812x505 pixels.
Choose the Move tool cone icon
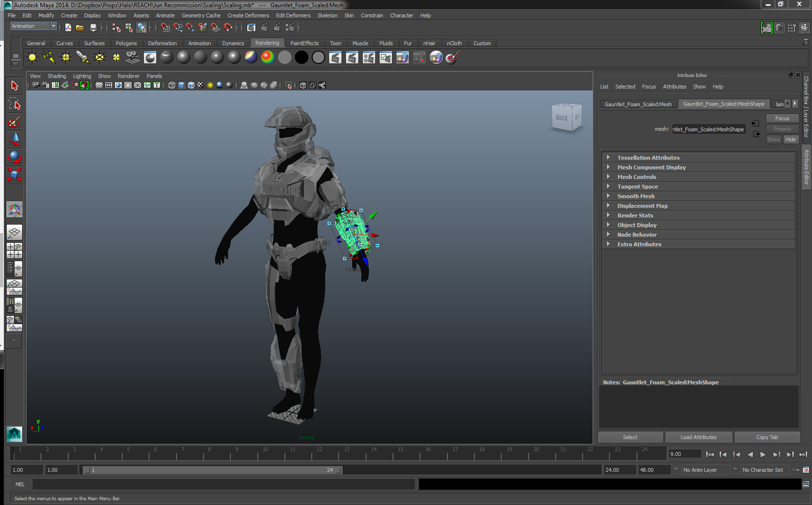[x=14, y=139]
